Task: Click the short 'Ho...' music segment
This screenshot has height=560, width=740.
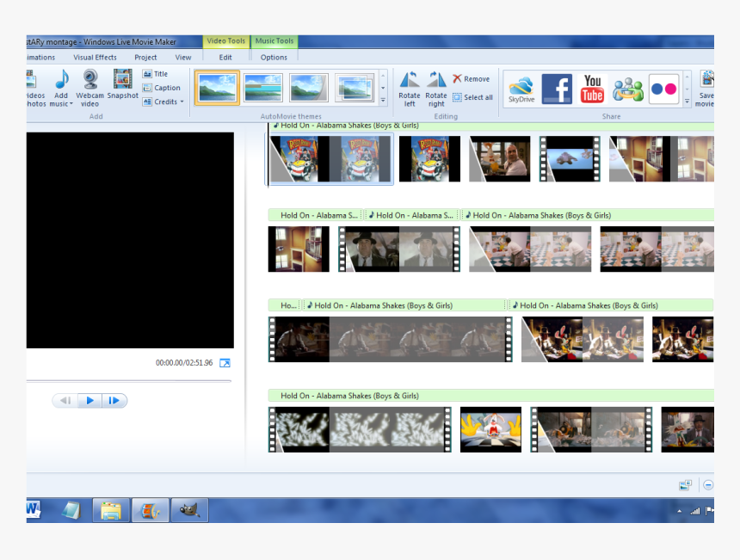Action: [284, 305]
